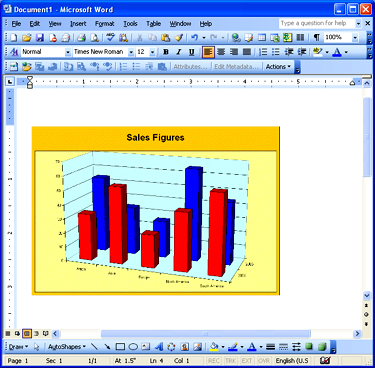375x368 pixels.
Task: Open Print Preview from the toolbar
Action: tap(95, 37)
